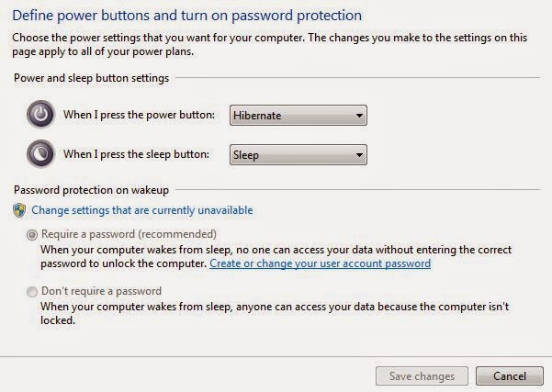Screen dimensions: 552x392
Task: Click the sleep button moon icon
Action: tap(39, 154)
